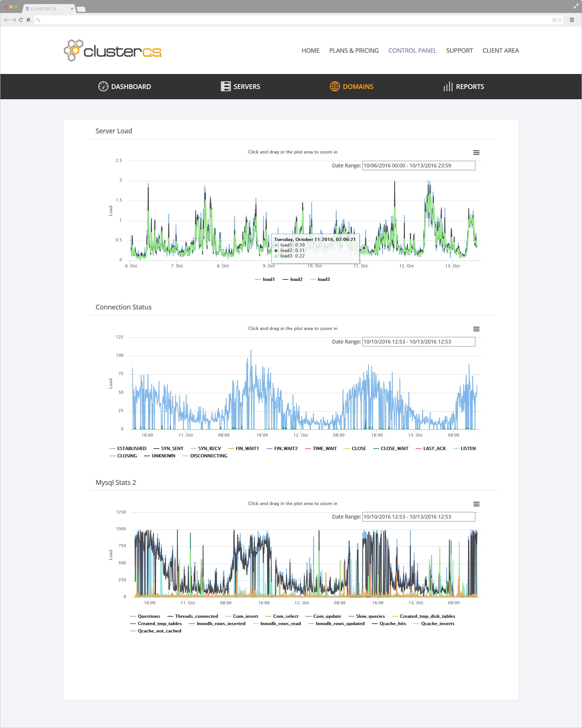Screen dimensions: 582x728
Task: Toggle ESTABLISHED series visibility in legend
Action: coord(128,449)
